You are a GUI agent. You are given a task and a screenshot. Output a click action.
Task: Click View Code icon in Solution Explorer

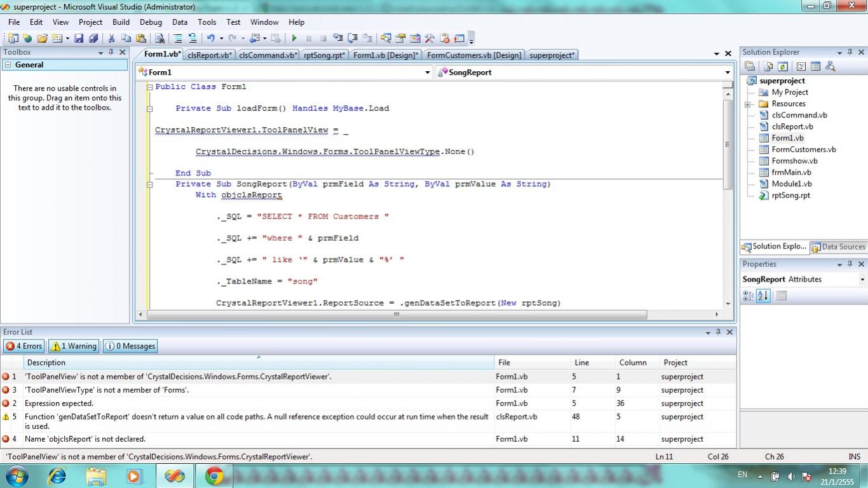click(x=801, y=66)
